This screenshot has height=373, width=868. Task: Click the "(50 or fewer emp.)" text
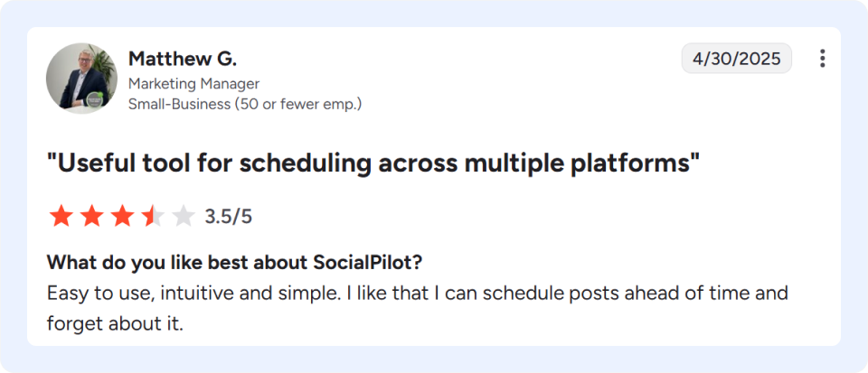(297, 104)
